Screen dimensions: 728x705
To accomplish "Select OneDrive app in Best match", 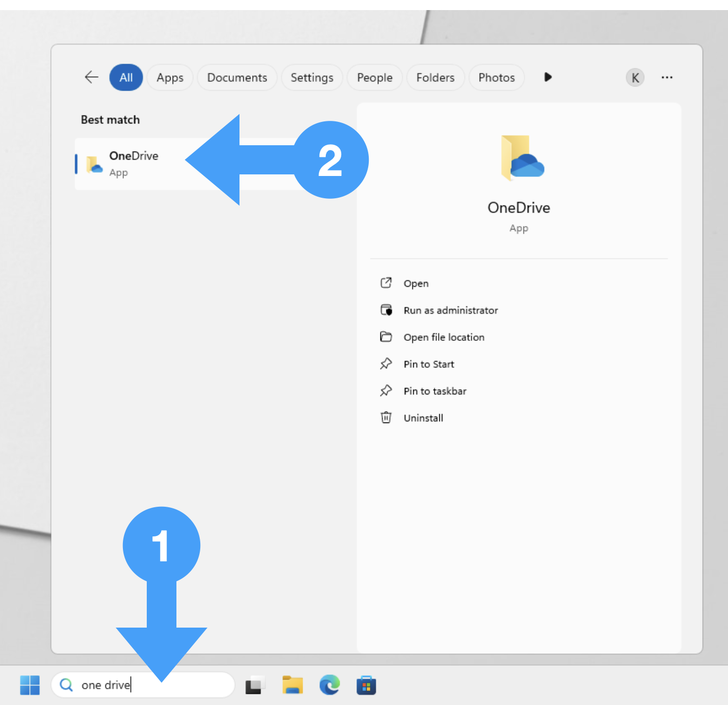I will [134, 163].
